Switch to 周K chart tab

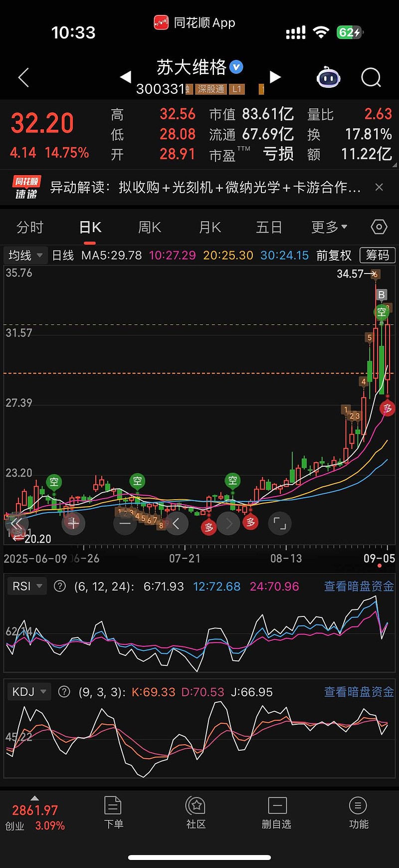coord(150,228)
